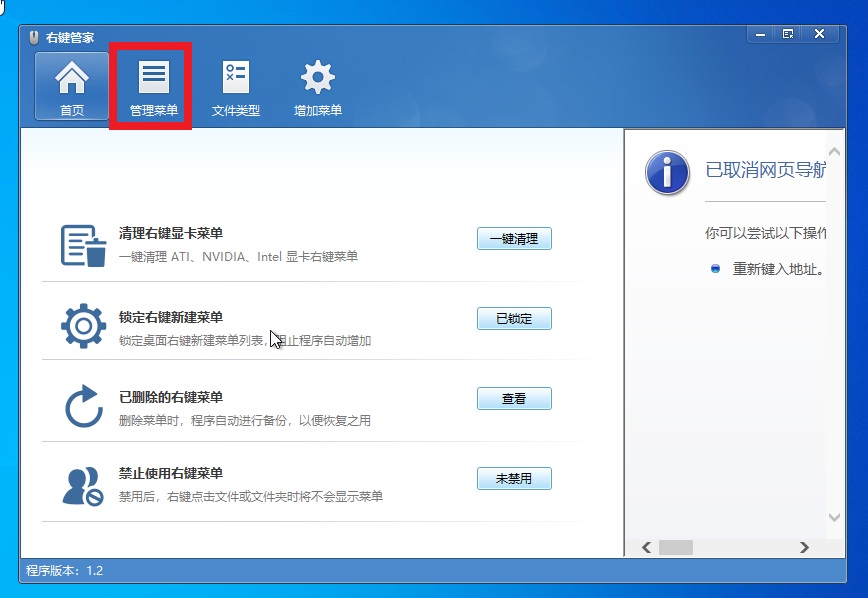868x598 pixels.
Task: Click the circular restore arrow icon
Action: pyautogui.click(x=84, y=406)
